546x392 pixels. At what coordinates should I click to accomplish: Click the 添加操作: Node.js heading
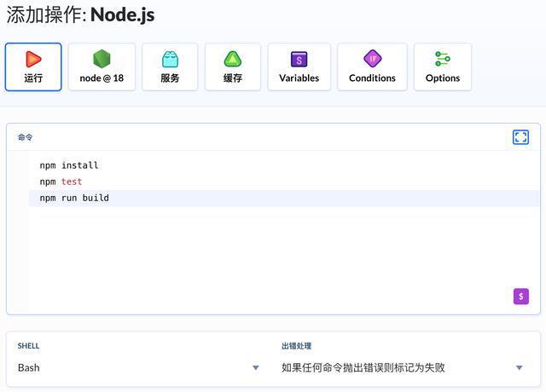80,15
